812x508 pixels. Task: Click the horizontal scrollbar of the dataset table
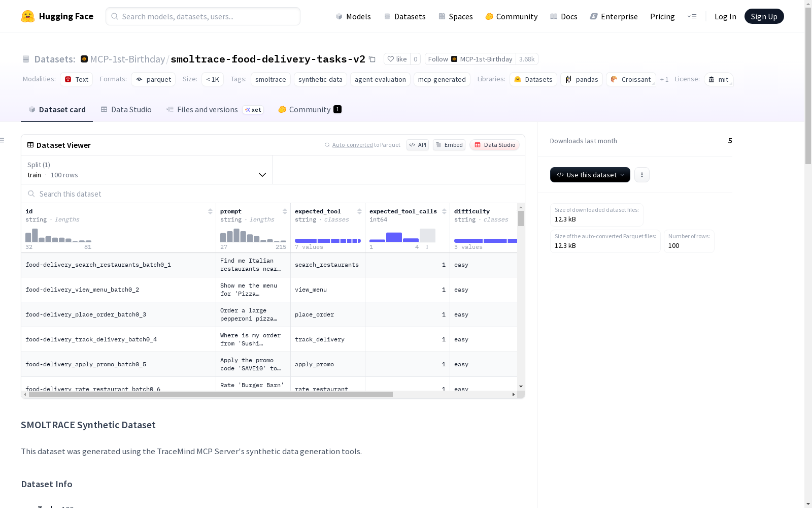[211, 394]
